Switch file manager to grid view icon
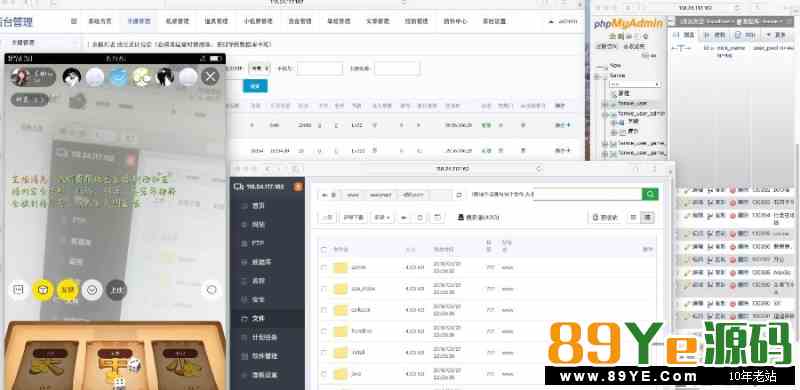The width and height of the screenshot is (800, 390). tap(633, 217)
